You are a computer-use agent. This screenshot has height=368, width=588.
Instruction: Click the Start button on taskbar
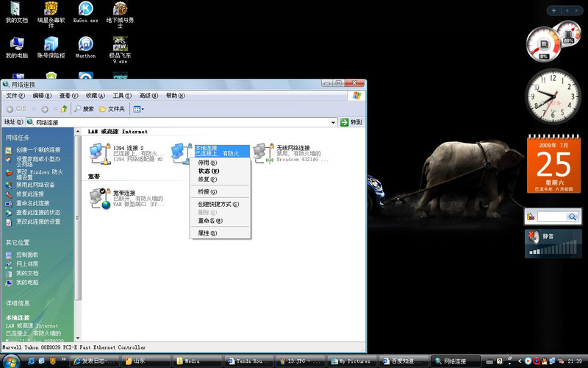click(x=11, y=361)
